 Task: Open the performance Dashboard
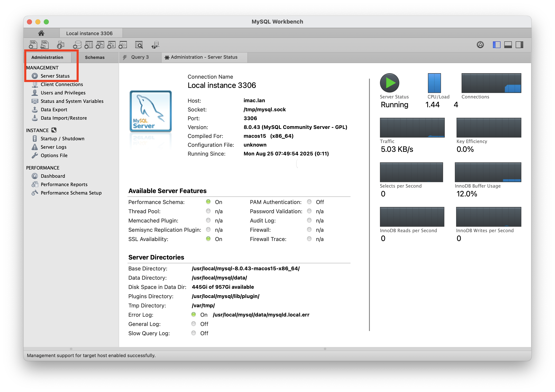point(53,176)
